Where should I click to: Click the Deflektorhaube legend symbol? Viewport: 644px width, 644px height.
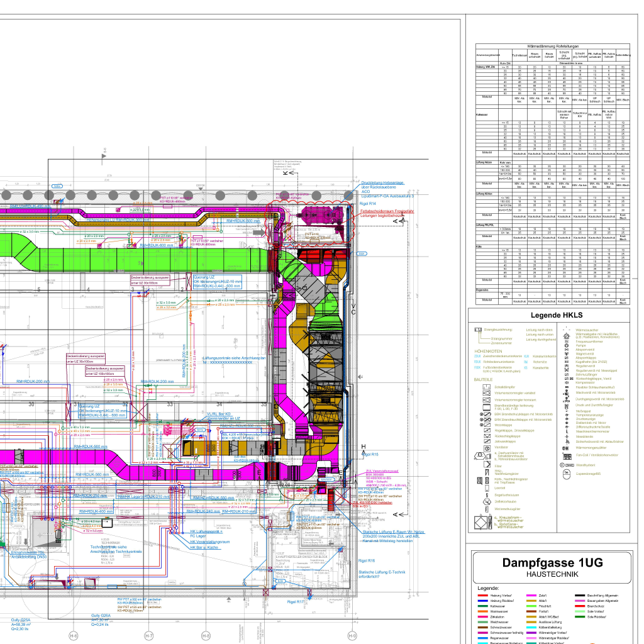[x=486, y=501]
